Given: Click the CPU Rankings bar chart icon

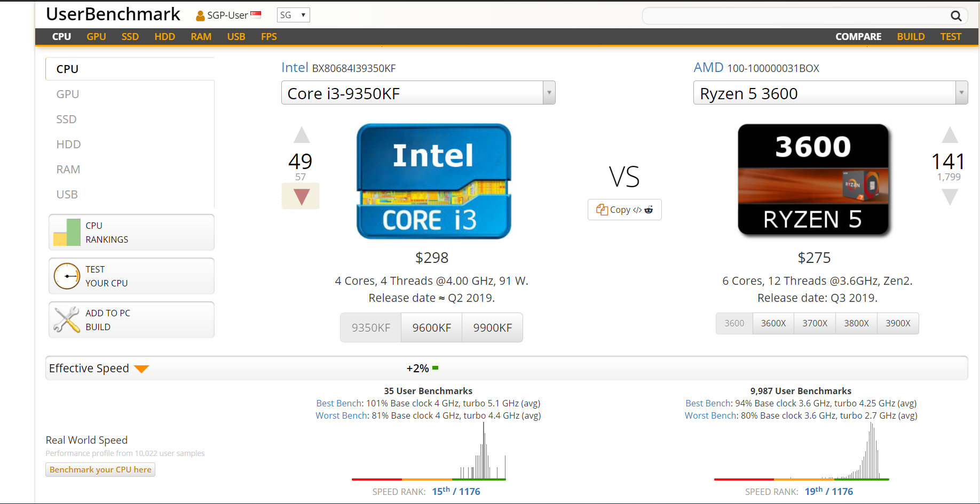Looking at the screenshot, I should tap(67, 233).
